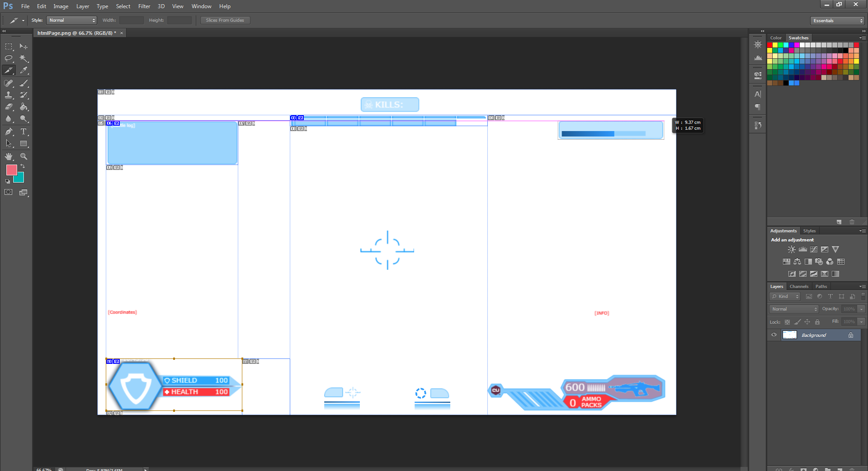Screen dimensions: 868x471
Task: Select the Lasso tool
Action: coord(9,58)
